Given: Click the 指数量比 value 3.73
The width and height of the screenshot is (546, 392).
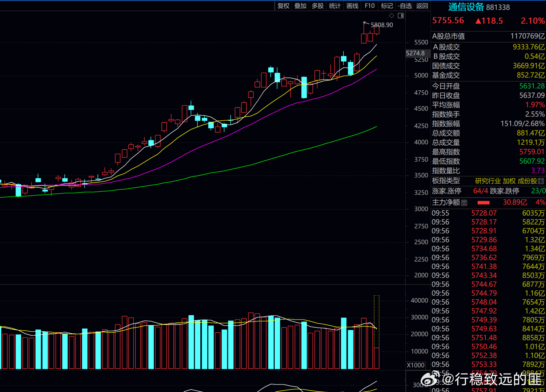Looking at the screenshot, I should click(538, 171).
